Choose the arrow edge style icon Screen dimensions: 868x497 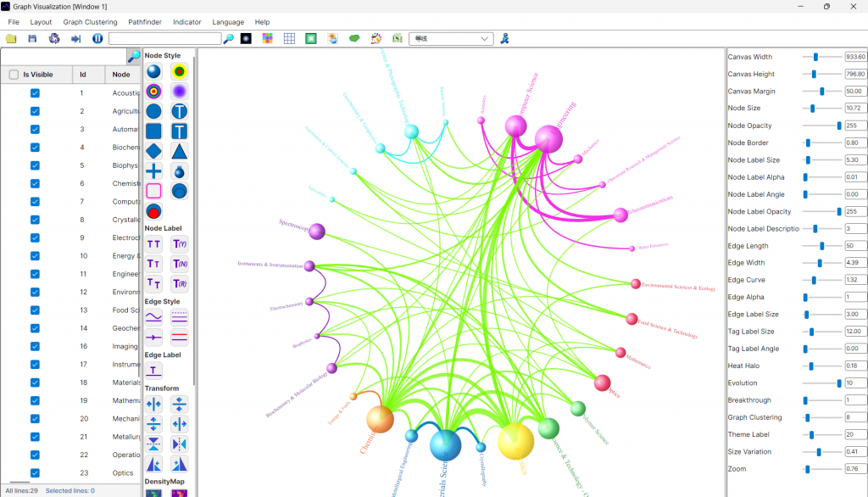tap(153, 337)
